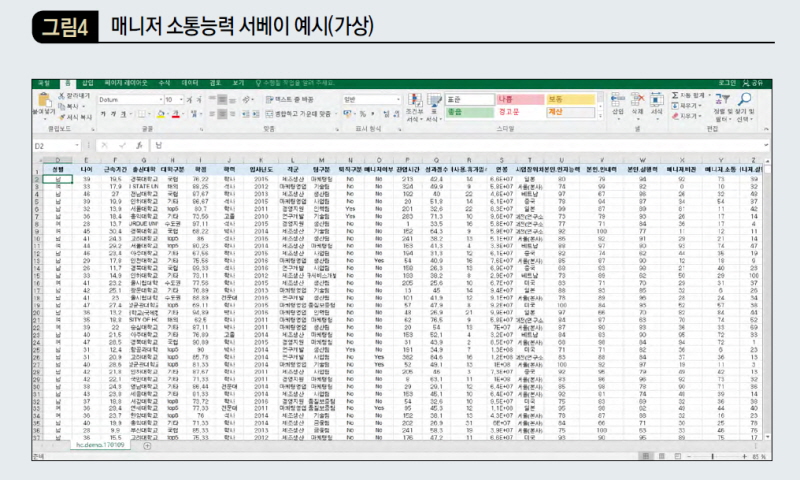Open the Data (데이터) tab
Screen dimensions: 800x480
(x=190, y=83)
